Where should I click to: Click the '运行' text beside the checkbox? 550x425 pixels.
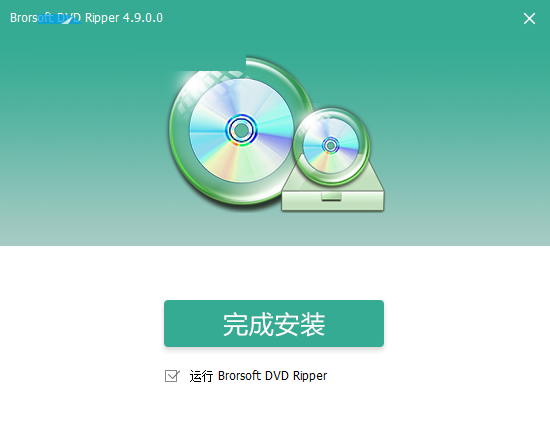(x=201, y=376)
